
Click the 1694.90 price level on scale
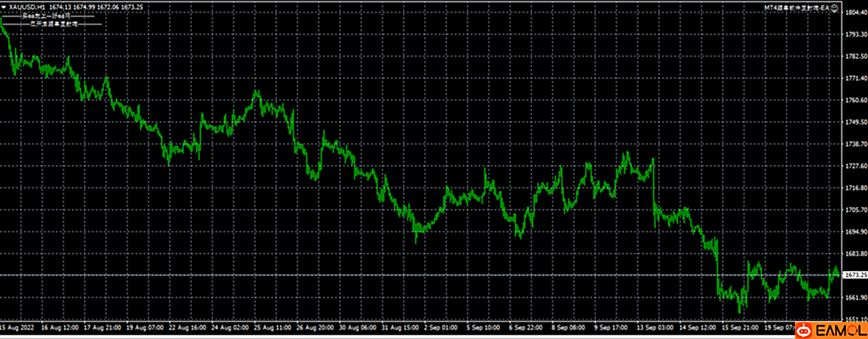(x=855, y=232)
